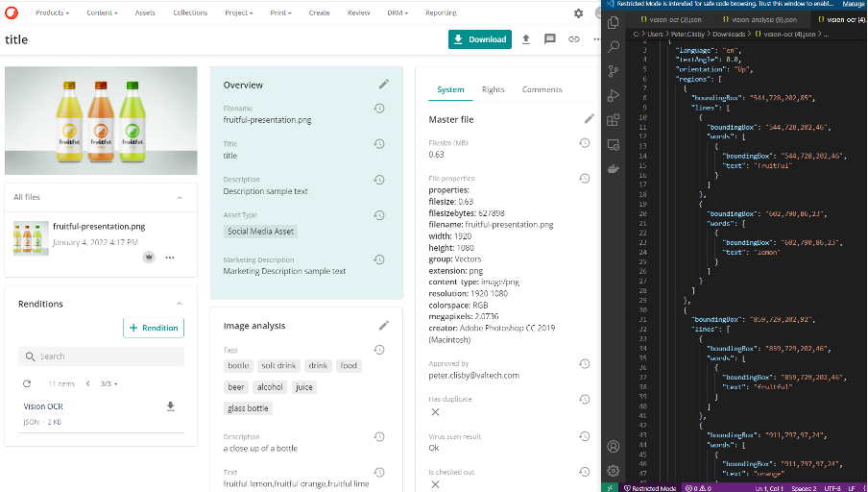Open VS Code Remote Explorer icon
This screenshot has height=492, width=868.
click(614, 144)
